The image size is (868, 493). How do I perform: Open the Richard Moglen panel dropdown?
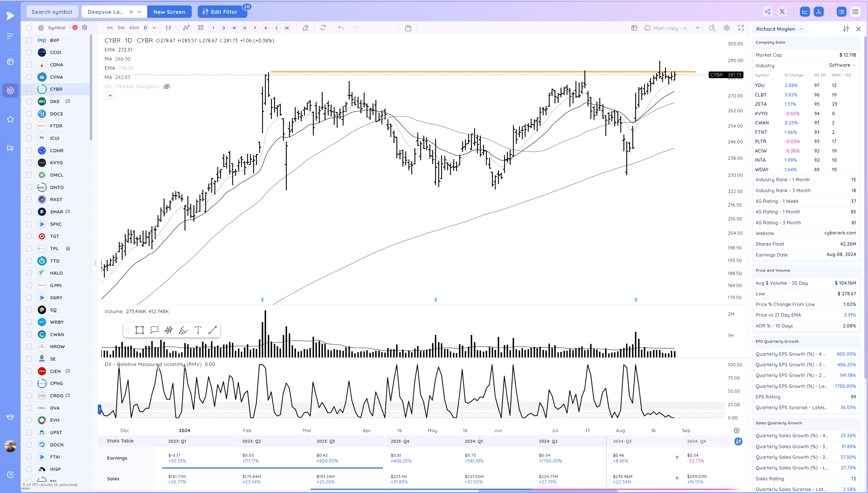tap(801, 29)
